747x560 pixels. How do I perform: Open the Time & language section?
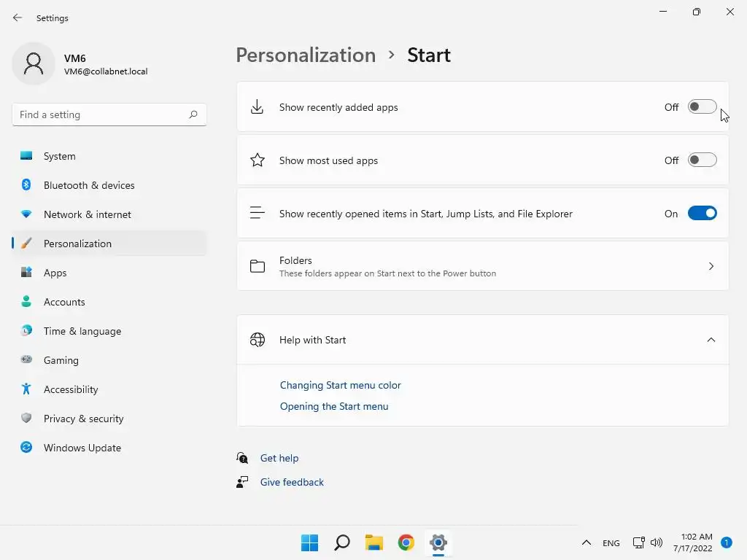coord(82,331)
